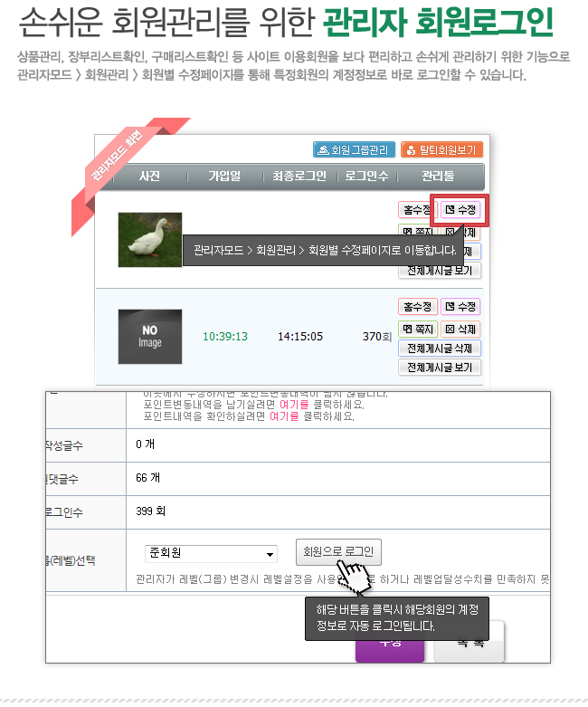Click second 여기를 link to check 포인트내역
Screen dimensions: 588x707
pos(284,416)
